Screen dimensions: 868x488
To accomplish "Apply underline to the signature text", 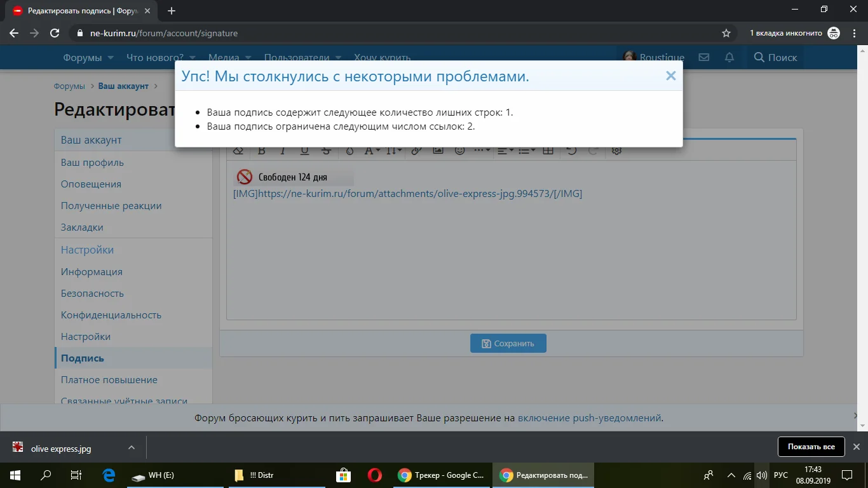I will point(304,151).
